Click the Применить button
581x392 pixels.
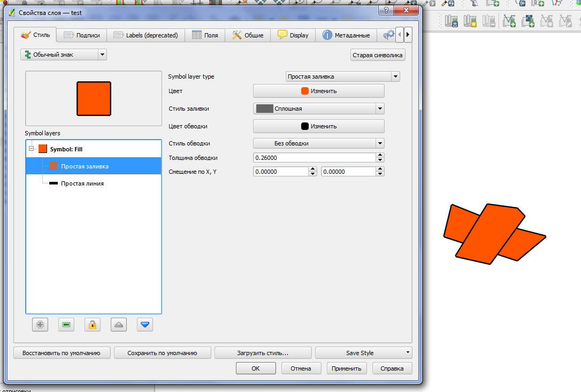click(x=347, y=368)
